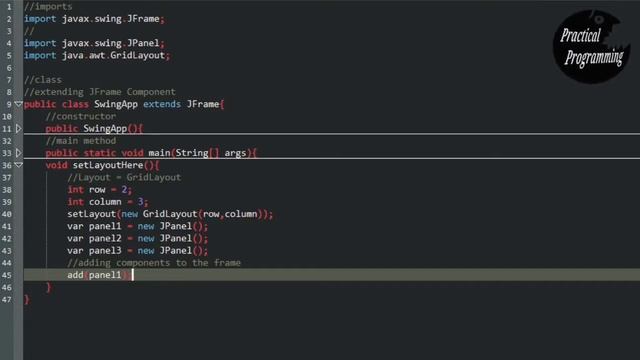The width and height of the screenshot is (640, 360).
Task: Click line number 45 in the gutter
Action: 7,276
